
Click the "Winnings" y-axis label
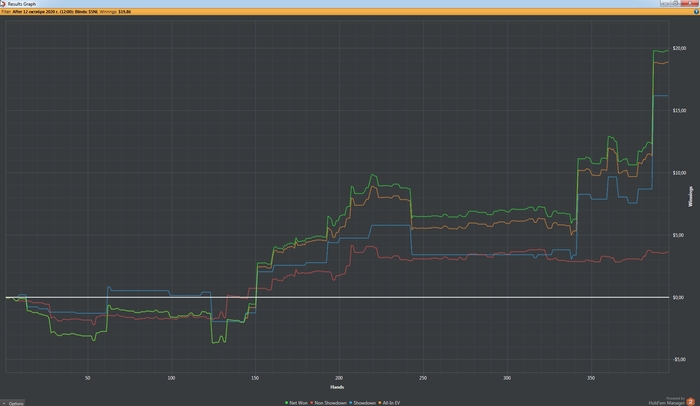(x=691, y=197)
